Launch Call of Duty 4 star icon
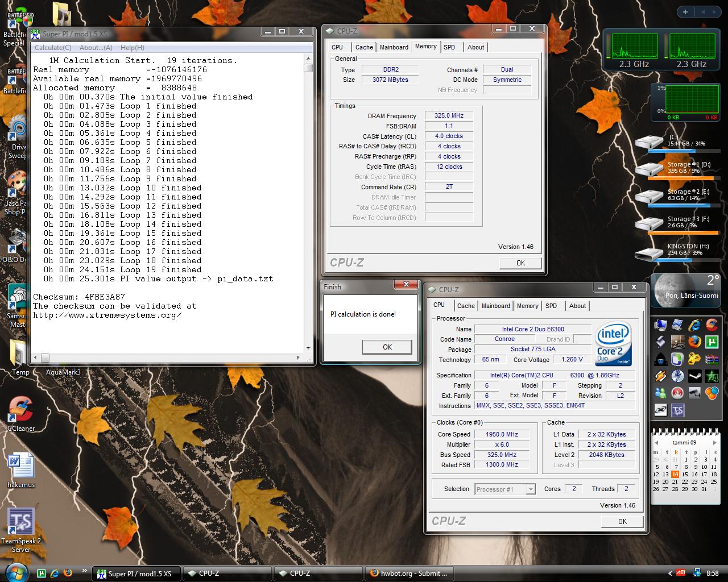728x582 pixels. pos(712,376)
